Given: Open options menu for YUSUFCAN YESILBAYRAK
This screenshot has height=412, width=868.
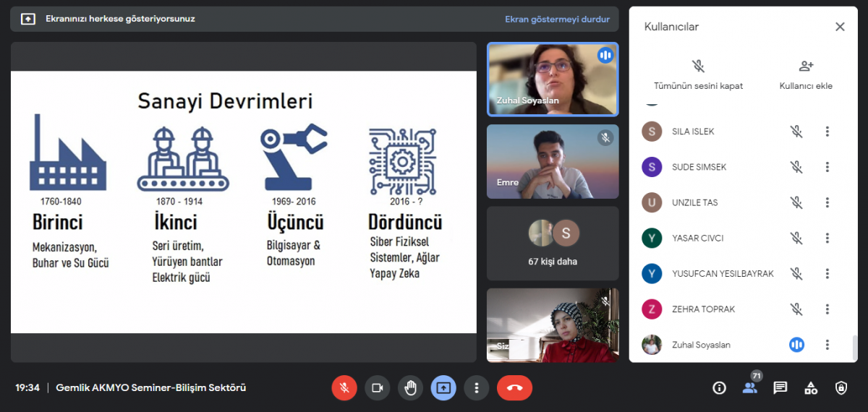Looking at the screenshot, I should tap(827, 273).
